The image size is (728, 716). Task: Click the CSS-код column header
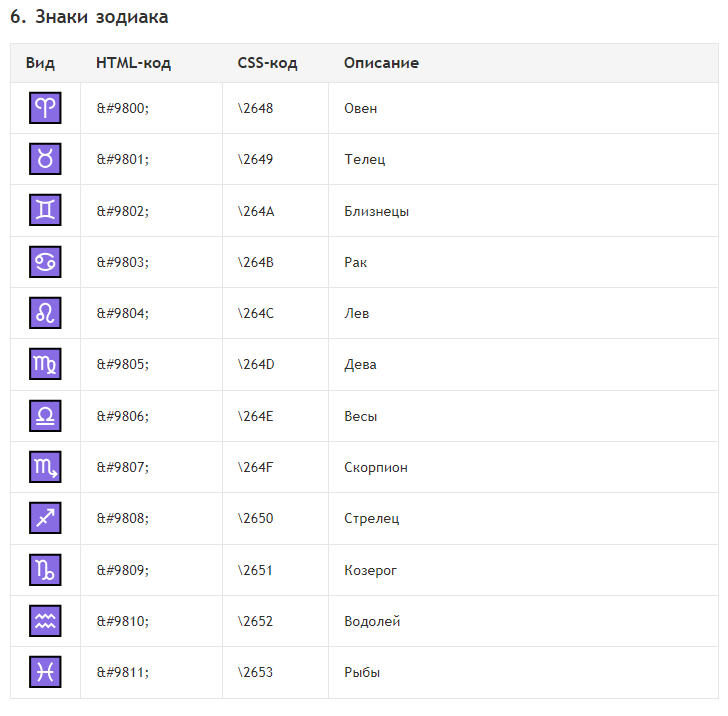click(x=267, y=63)
